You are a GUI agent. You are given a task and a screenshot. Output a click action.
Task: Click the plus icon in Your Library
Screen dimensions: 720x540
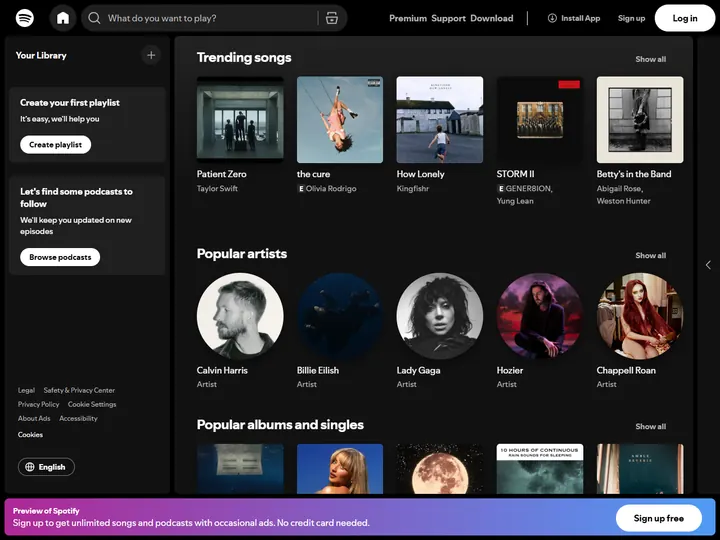(x=151, y=55)
